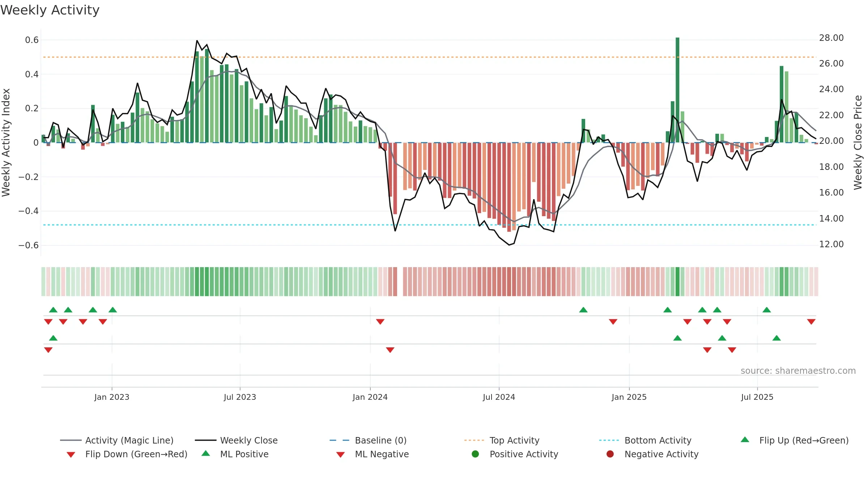Screen dimensions: 868x488
Task: Click the Weekly Activity Index axis title
Action: click(x=6, y=142)
